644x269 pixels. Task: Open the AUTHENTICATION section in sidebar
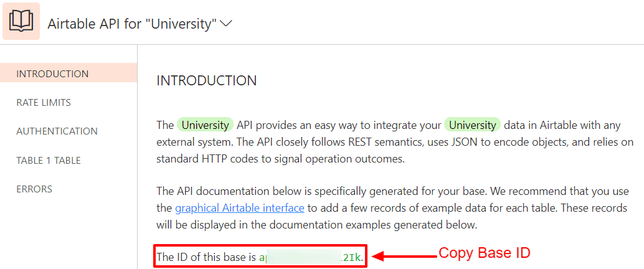coord(57,131)
